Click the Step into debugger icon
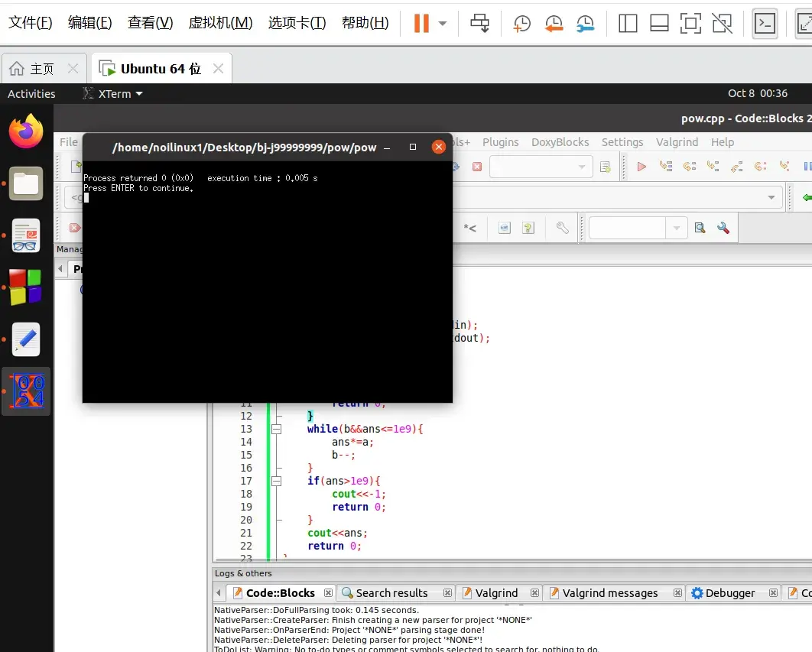The height and width of the screenshot is (652, 812). (x=713, y=166)
